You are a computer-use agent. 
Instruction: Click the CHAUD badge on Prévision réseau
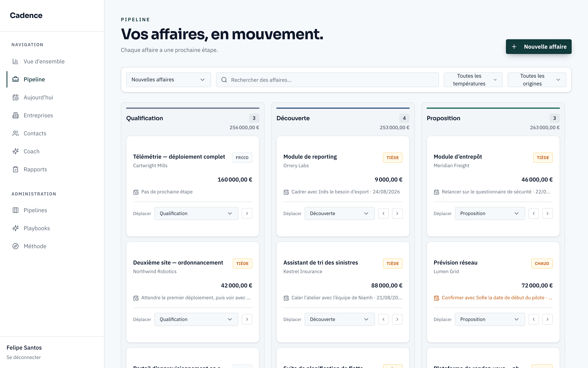pyautogui.click(x=542, y=264)
